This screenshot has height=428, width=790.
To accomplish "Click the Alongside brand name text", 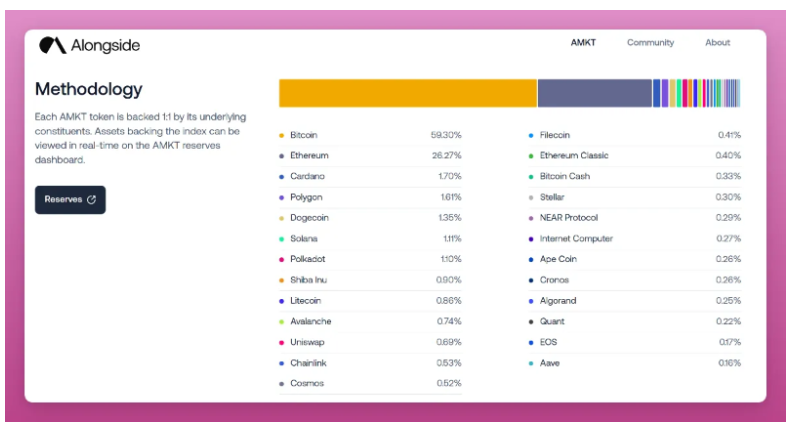I will tap(105, 45).
